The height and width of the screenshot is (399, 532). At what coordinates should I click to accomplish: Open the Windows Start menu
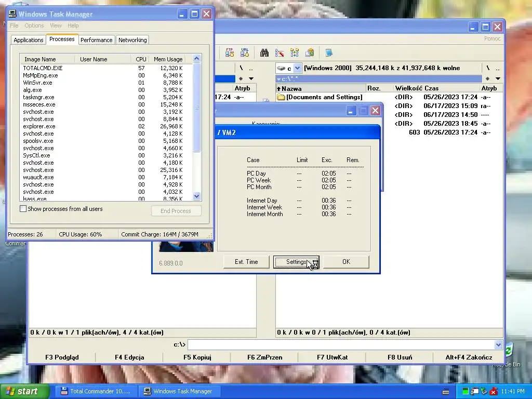click(24, 391)
